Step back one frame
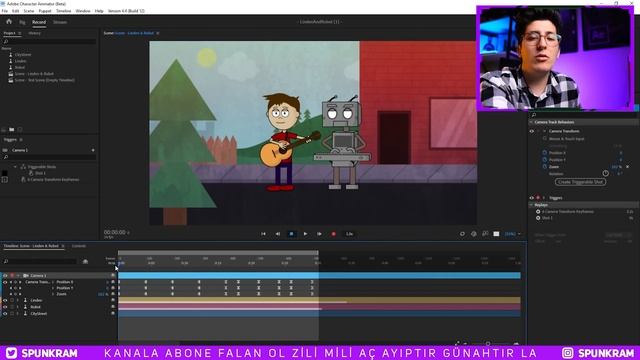The image size is (640, 360). click(x=278, y=234)
